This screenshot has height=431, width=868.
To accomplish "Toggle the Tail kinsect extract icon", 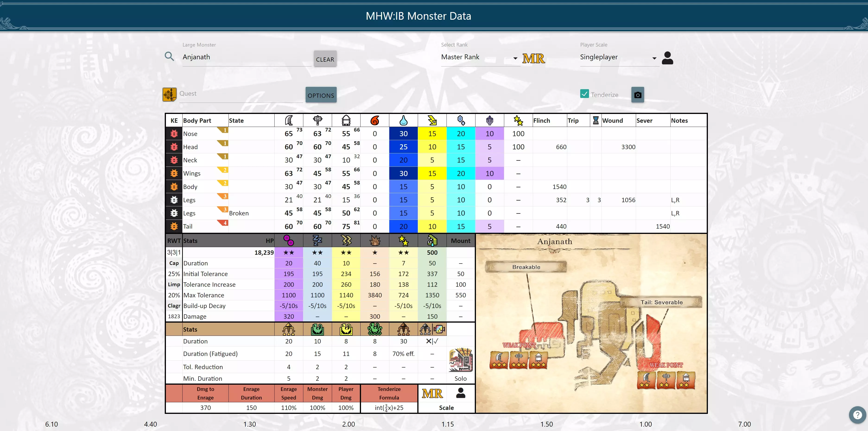I will 174,226.
